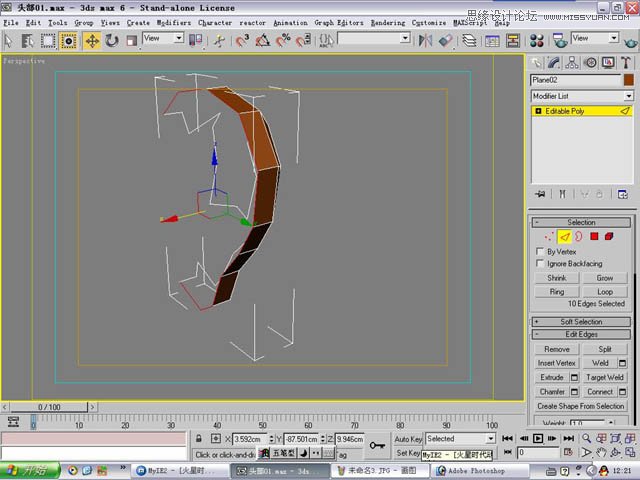This screenshot has height=480, width=640.
Task: Switch to the Motion command panel
Action: (x=589, y=62)
